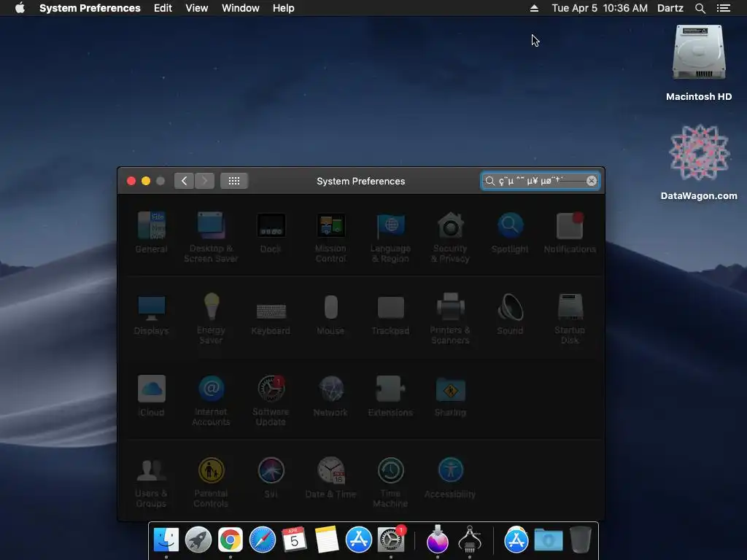Open the iCloud preference pane
The image size is (747, 560).
151,396
